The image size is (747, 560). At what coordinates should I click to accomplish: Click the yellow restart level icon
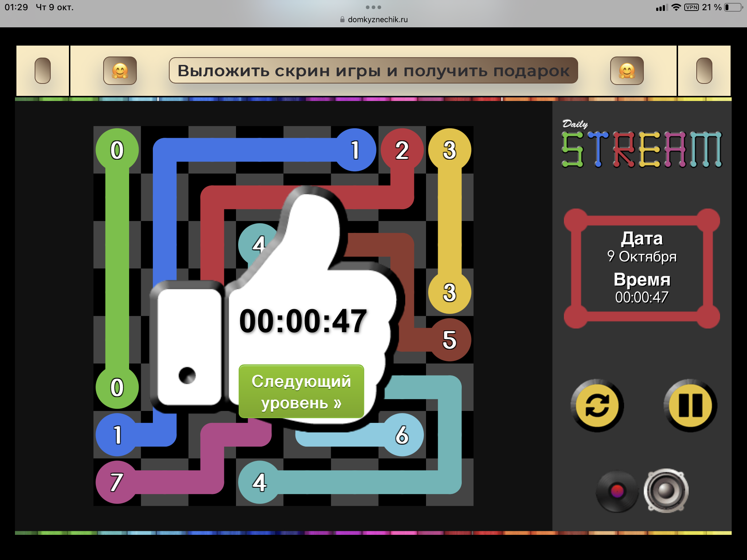[x=597, y=405]
